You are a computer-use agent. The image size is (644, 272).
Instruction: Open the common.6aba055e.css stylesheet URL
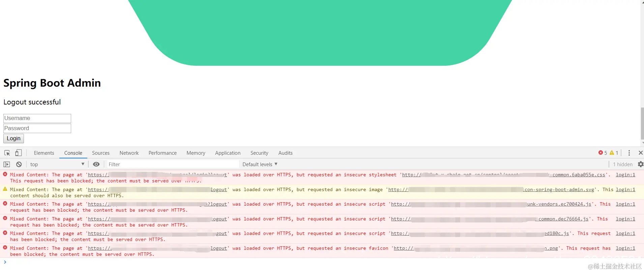point(504,175)
